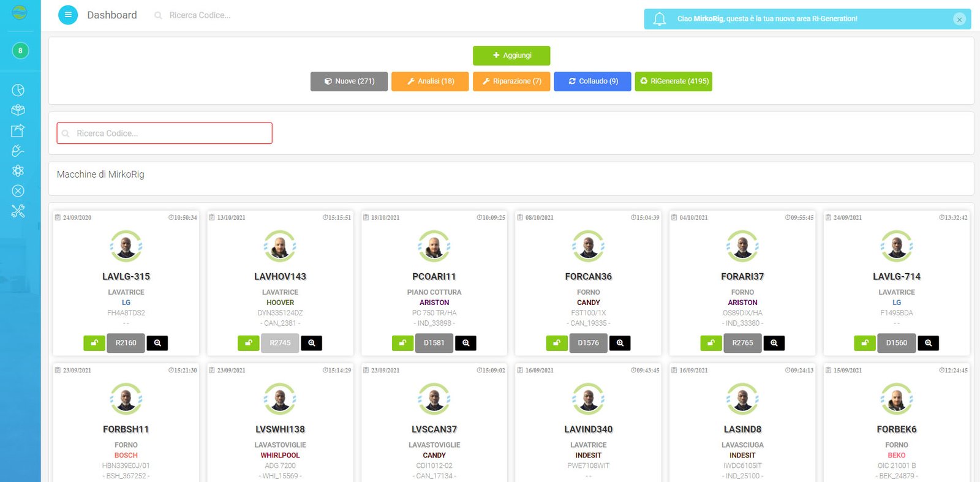This screenshot has height=482, width=980.
Task: Click the green unlock icon on FORCAN36
Action: point(557,343)
